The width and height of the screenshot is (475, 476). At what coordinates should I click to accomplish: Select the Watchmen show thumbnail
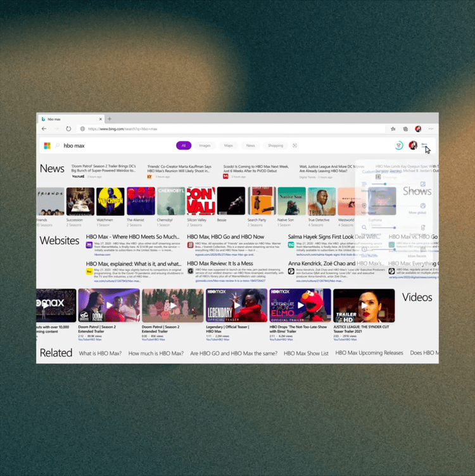coord(110,201)
